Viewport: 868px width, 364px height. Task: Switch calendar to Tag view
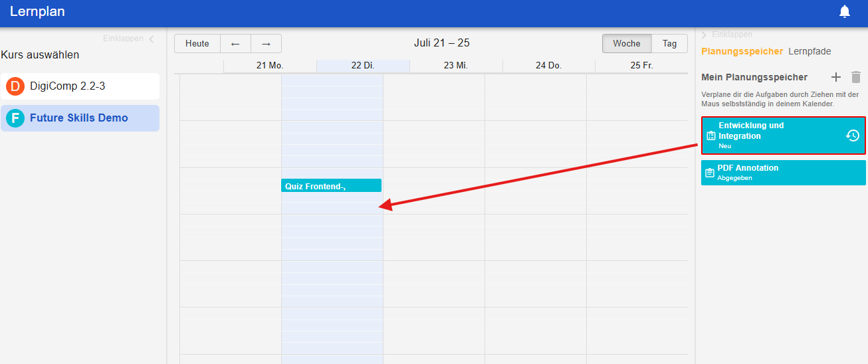point(669,44)
